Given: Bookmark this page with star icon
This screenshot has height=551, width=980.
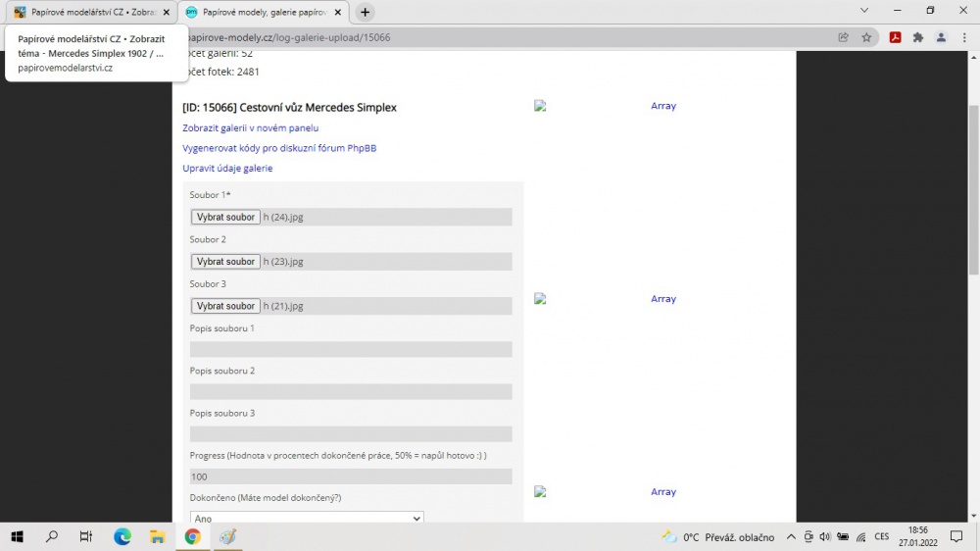Looking at the screenshot, I should pyautogui.click(x=866, y=37).
